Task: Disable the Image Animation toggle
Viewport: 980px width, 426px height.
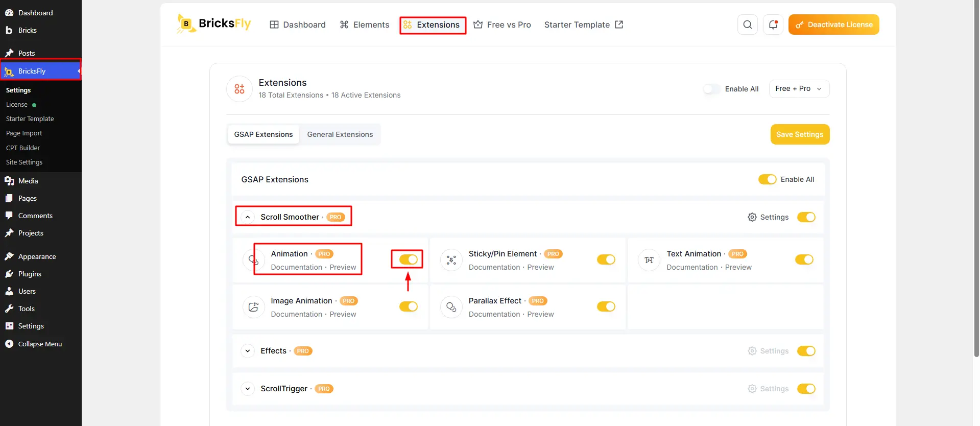Action: 409,306
